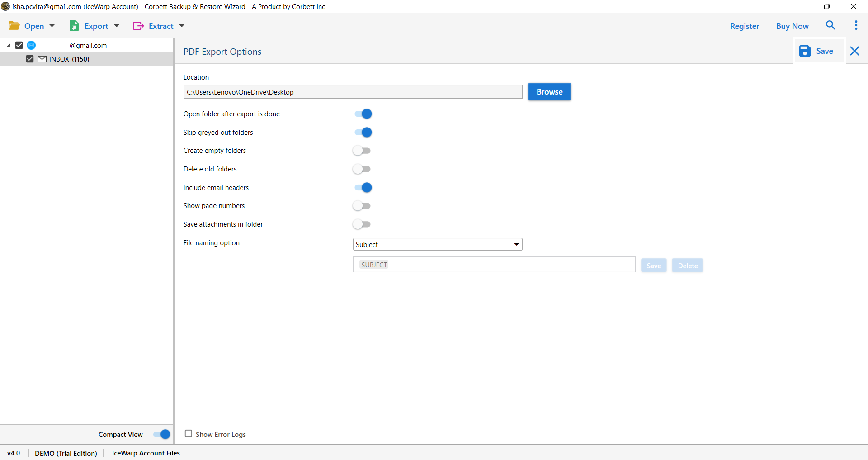Click the Location path input field

point(353,92)
